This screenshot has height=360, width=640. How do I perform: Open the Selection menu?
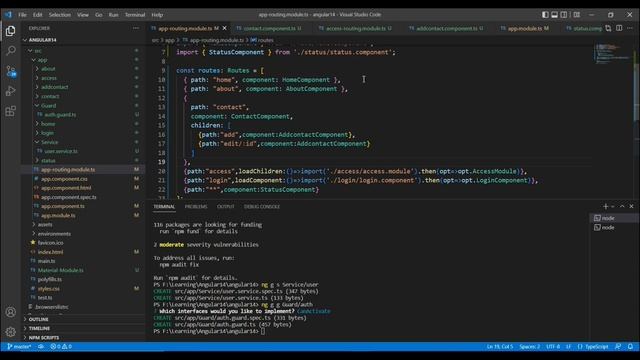[x=60, y=15]
